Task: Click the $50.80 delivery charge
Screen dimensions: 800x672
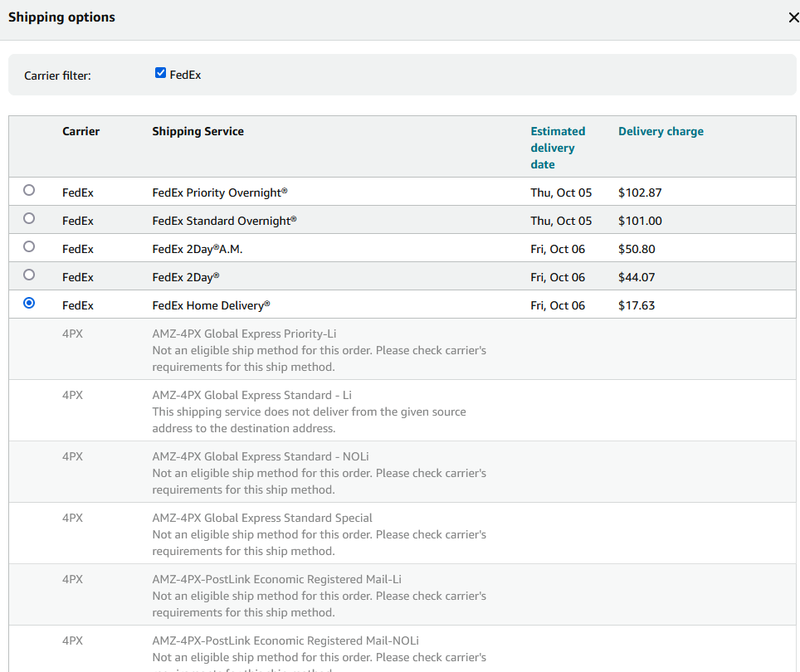Action: point(637,250)
